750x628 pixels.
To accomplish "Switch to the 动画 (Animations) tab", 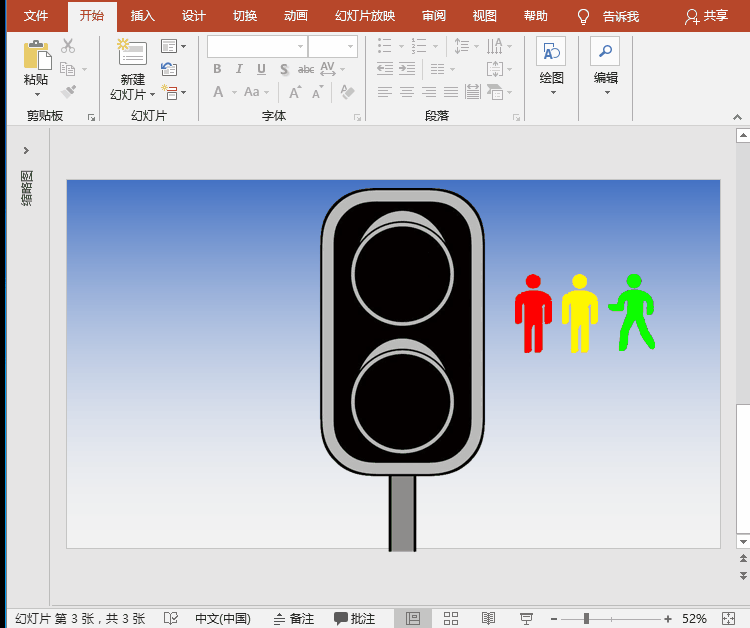I will tap(296, 16).
